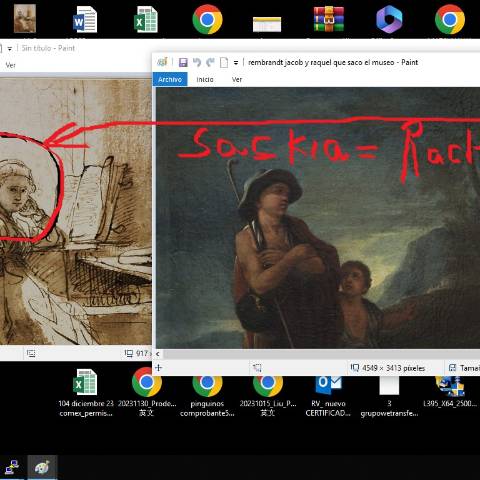Open L395_X64_2500 installer icon

click(450, 393)
